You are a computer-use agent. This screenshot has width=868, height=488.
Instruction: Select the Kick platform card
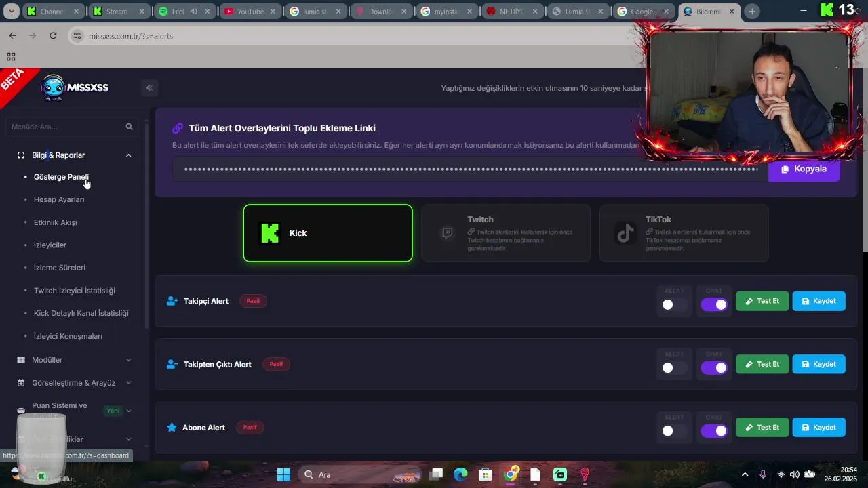(328, 233)
